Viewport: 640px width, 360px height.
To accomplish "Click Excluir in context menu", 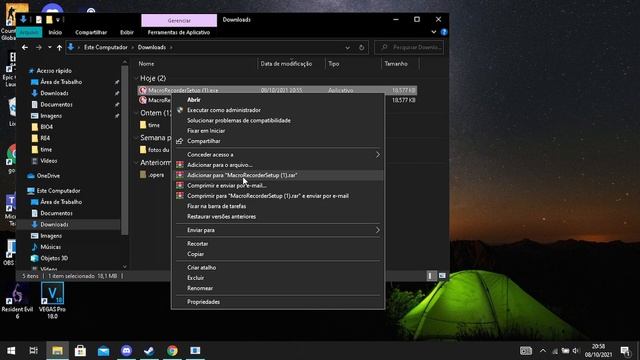I will (278, 278).
